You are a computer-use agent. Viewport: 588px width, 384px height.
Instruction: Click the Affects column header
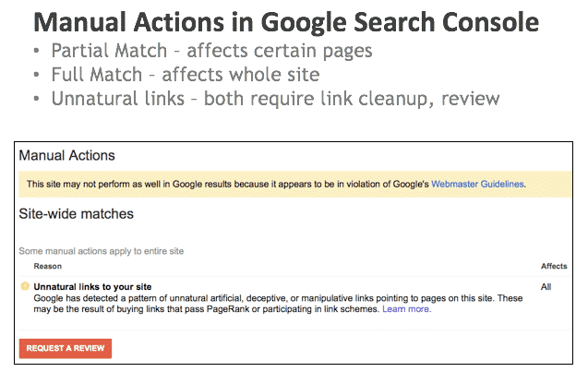[554, 266]
